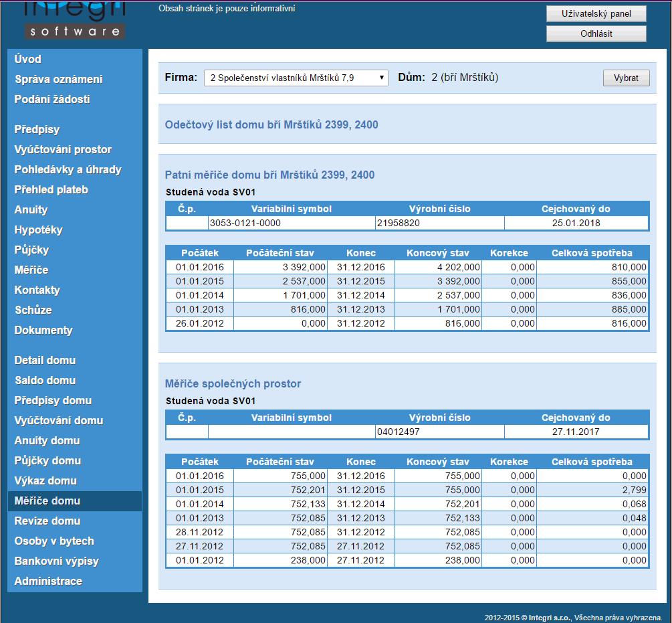Click end reading 4 202,000

[459, 267]
